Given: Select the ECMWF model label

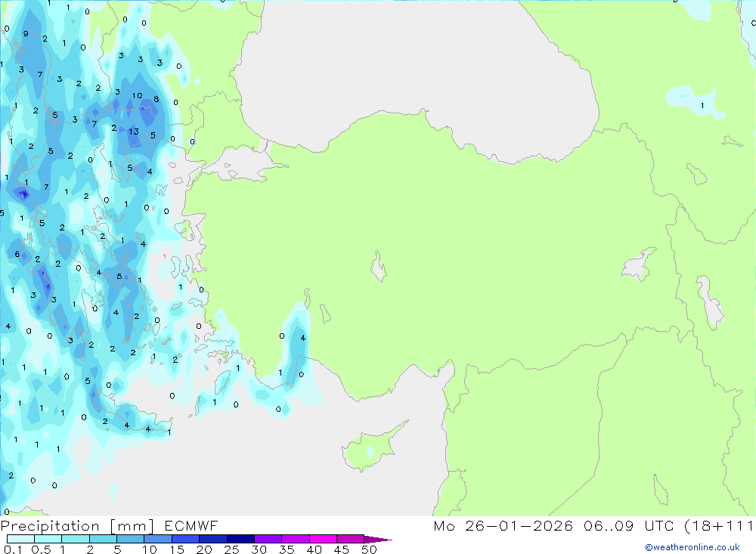Looking at the screenshot, I should click(x=191, y=526).
